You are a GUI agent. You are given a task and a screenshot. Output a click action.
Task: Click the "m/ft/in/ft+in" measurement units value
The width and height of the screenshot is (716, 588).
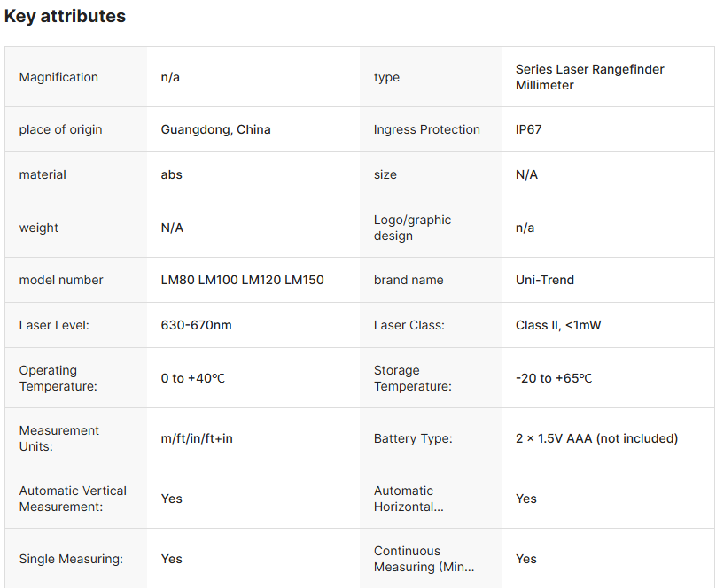[x=197, y=438]
